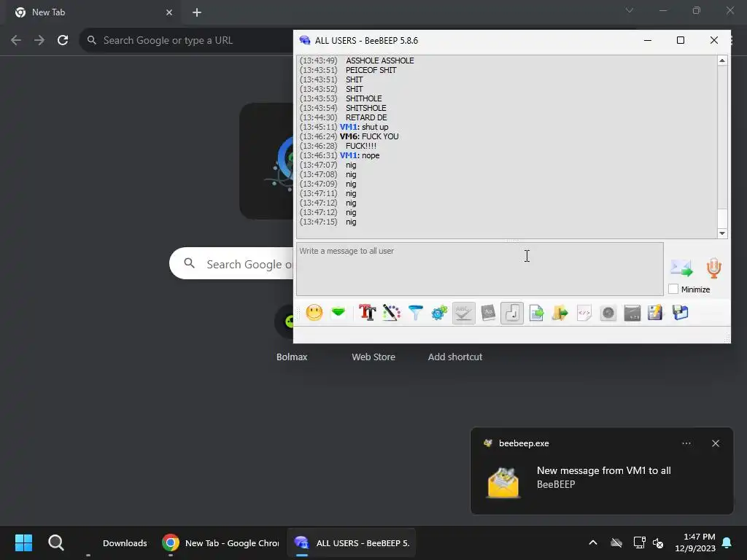Viewport: 747px width, 560px height.
Task: Open the chat font selector (TT icon)
Action: coord(368,313)
